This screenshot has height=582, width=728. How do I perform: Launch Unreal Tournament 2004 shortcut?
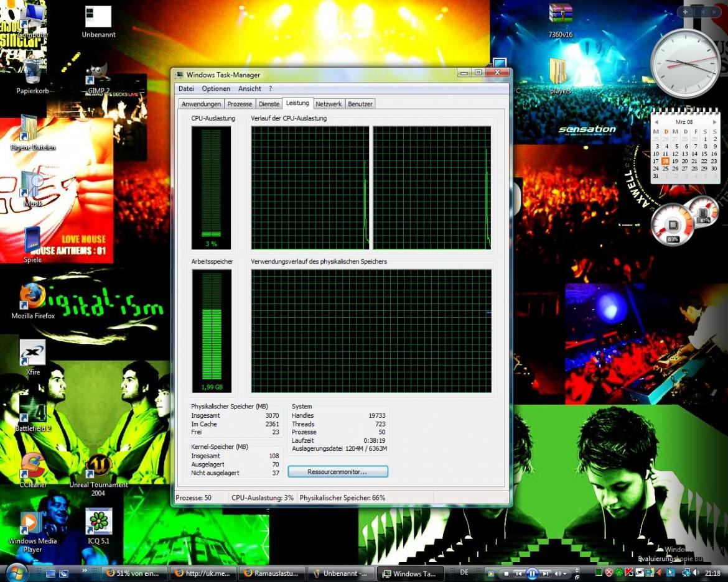pos(98,474)
